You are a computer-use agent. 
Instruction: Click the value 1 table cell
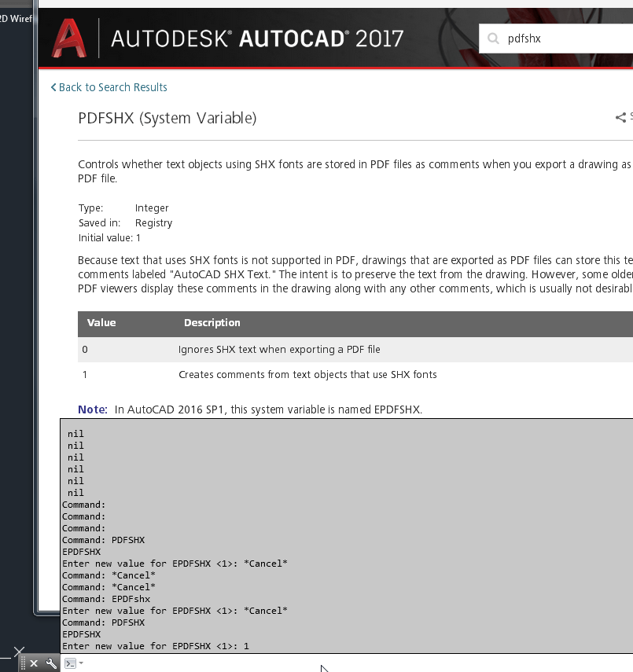(x=85, y=375)
